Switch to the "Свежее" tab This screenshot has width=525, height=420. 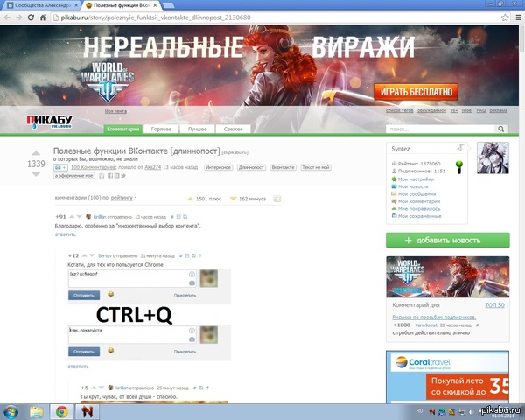233,129
